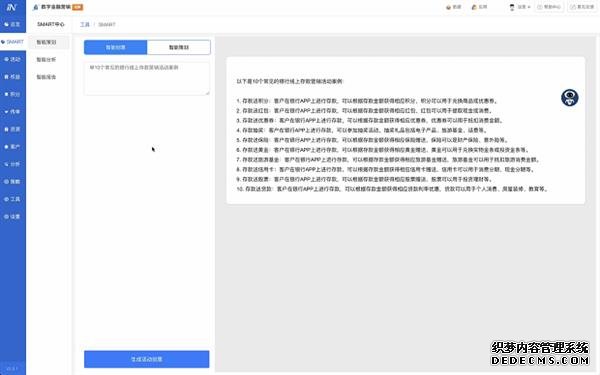Open 客户 in the blue sidebar
Viewport: 600px width, 375px height.
click(x=13, y=147)
